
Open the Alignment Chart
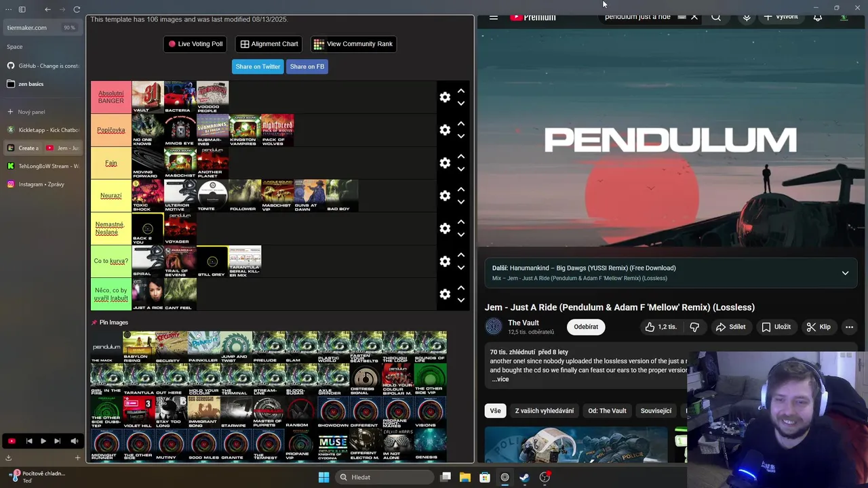[269, 44]
